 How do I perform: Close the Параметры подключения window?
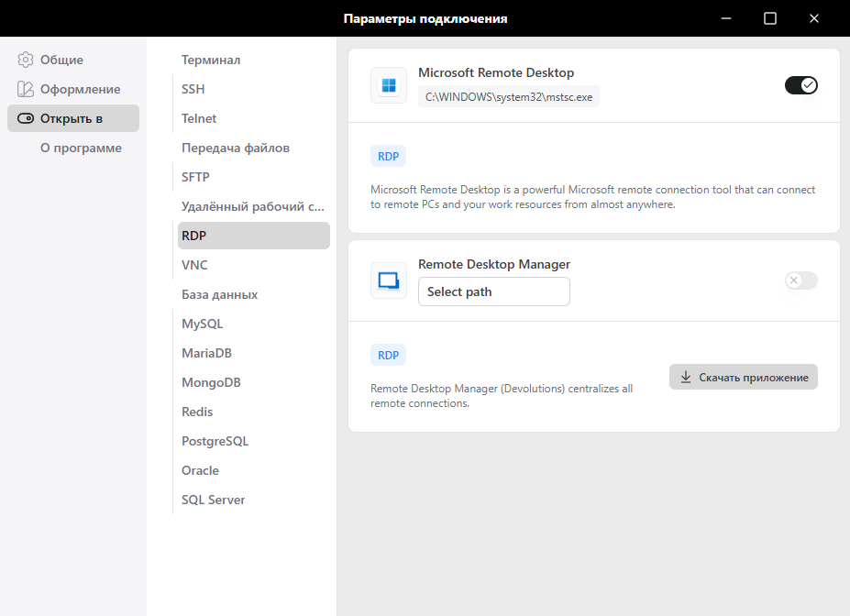tap(813, 18)
